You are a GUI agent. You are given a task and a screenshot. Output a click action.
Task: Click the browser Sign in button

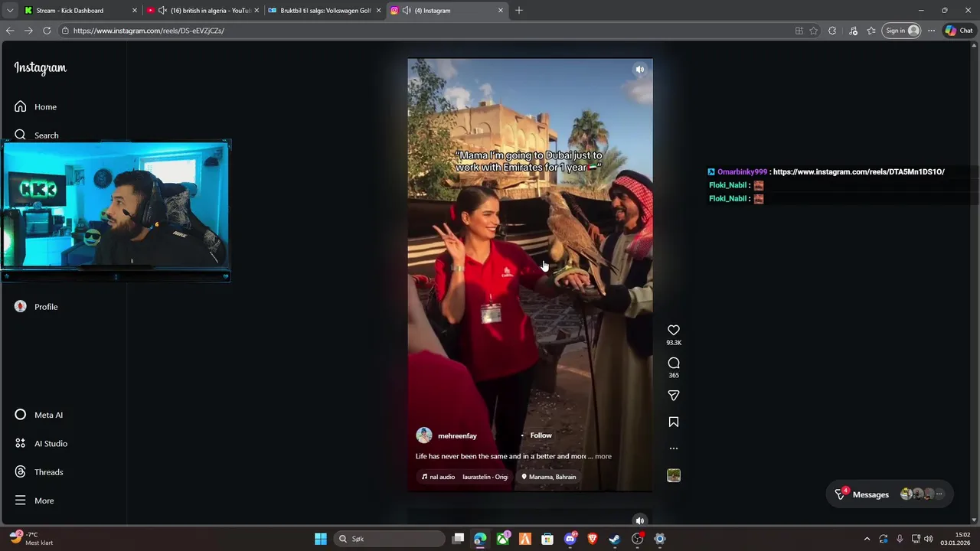tap(900, 31)
